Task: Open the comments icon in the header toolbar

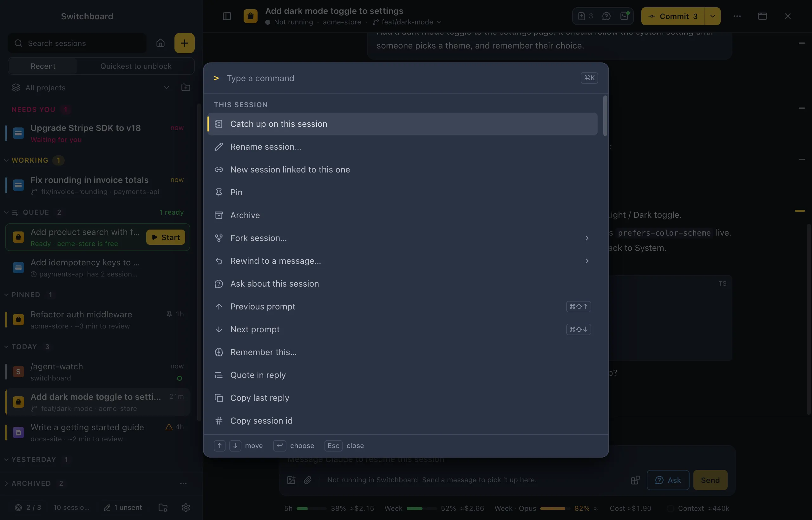Action: pyautogui.click(x=606, y=16)
